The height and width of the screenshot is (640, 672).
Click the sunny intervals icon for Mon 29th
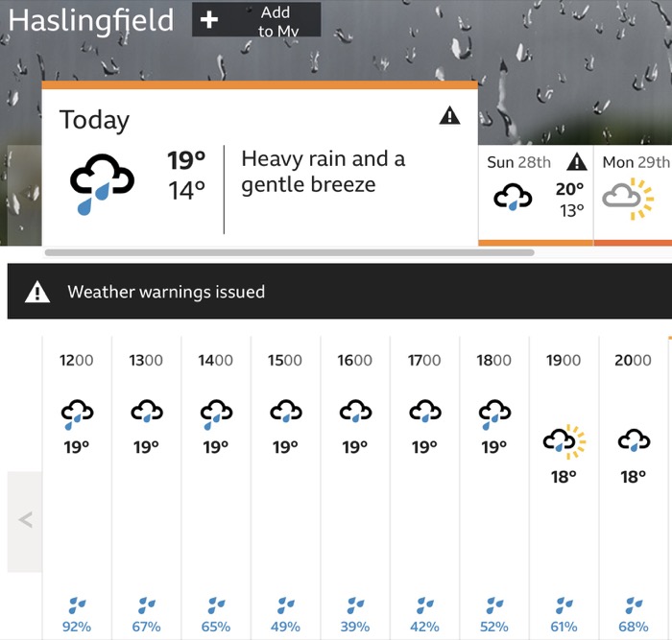pos(628,199)
